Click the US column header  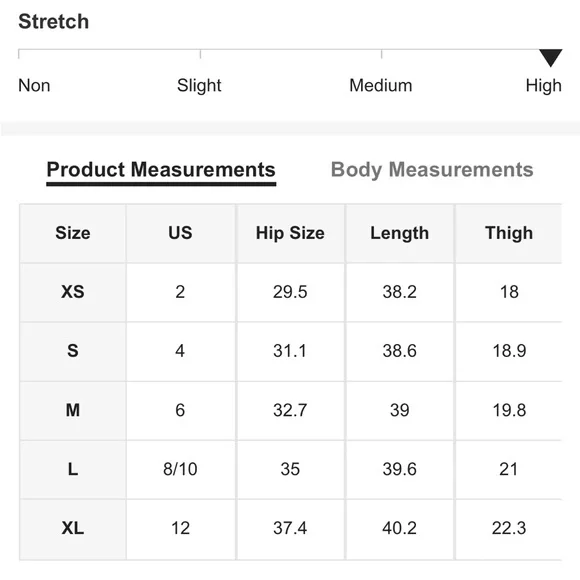[x=180, y=233]
